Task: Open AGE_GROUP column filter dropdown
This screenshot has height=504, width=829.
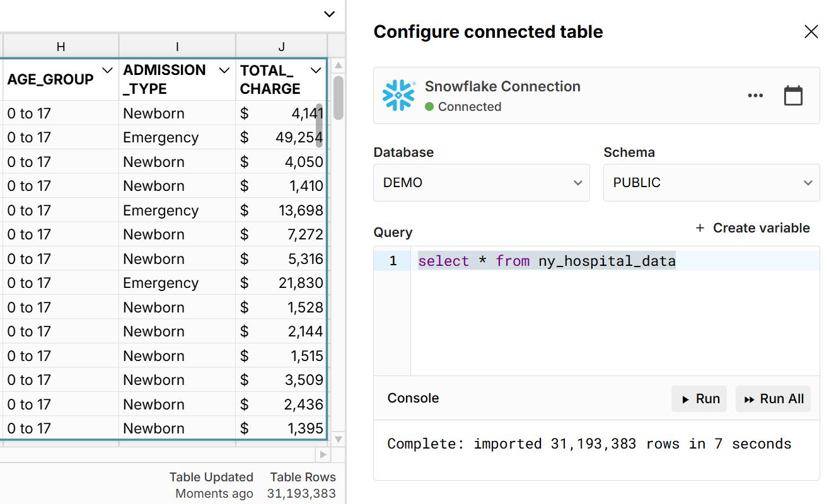Action: click(107, 70)
